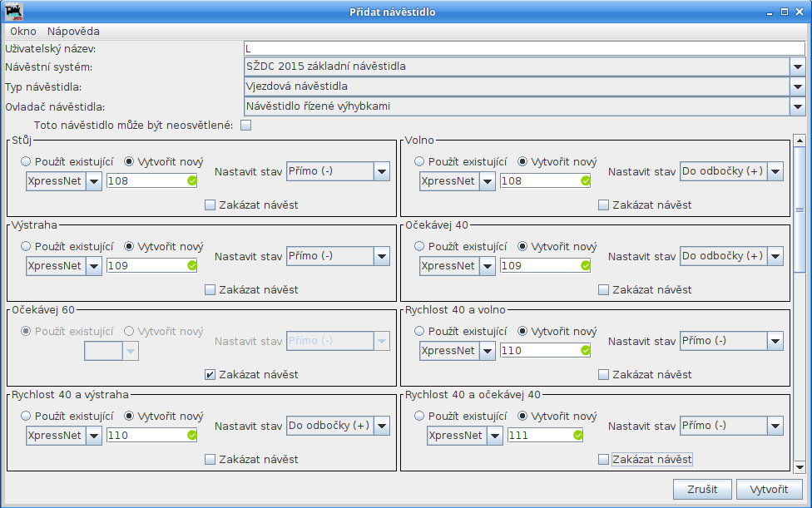Uncheck Zakázat návěst under Očekávej 60

coord(210,375)
